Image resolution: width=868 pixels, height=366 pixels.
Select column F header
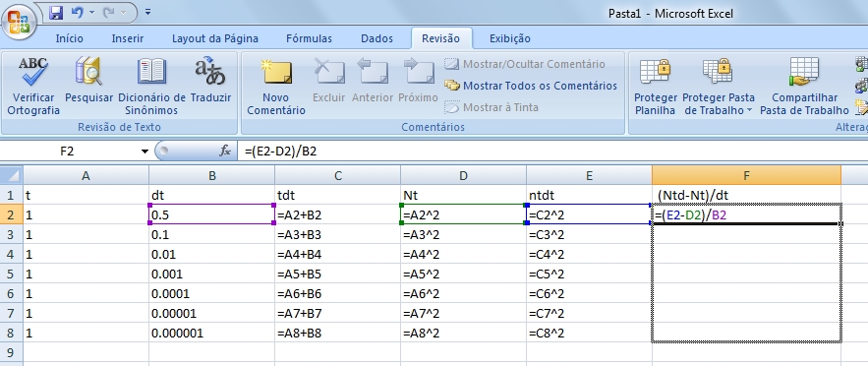tap(746, 175)
